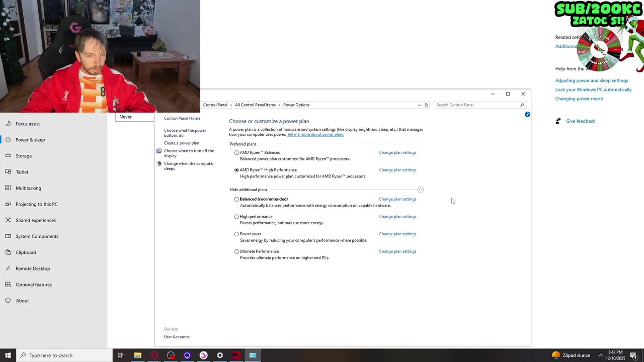This screenshot has height=362, width=644.
Task: Select AMD Ryzen Balanced power plan
Action: pyautogui.click(x=236, y=153)
